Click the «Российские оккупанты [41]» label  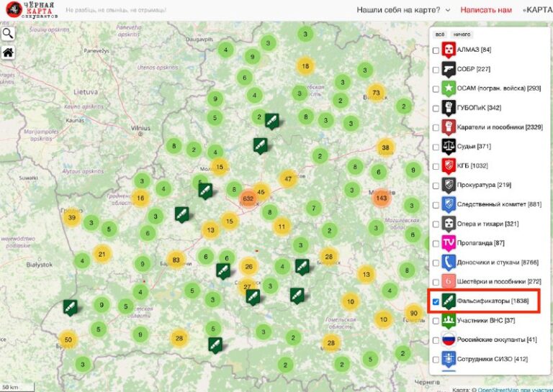(x=497, y=340)
